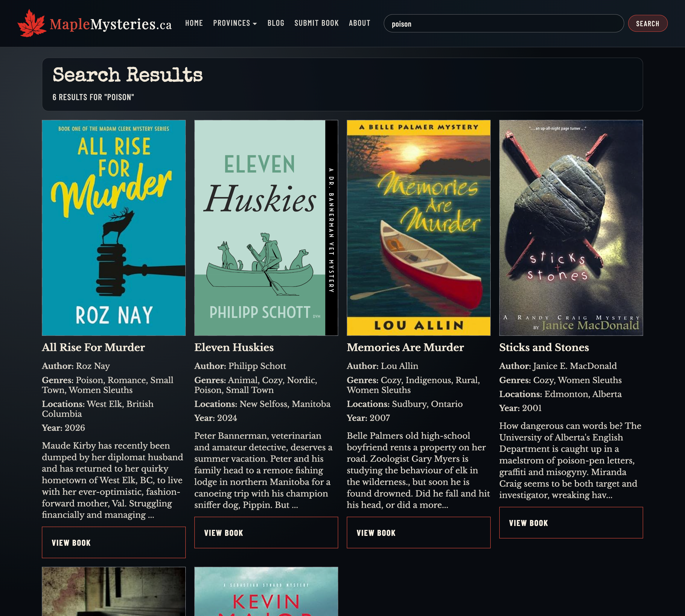Image resolution: width=685 pixels, height=616 pixels.
Task: Open the Eleven Huskies cover image
Action: pos(266,228)
